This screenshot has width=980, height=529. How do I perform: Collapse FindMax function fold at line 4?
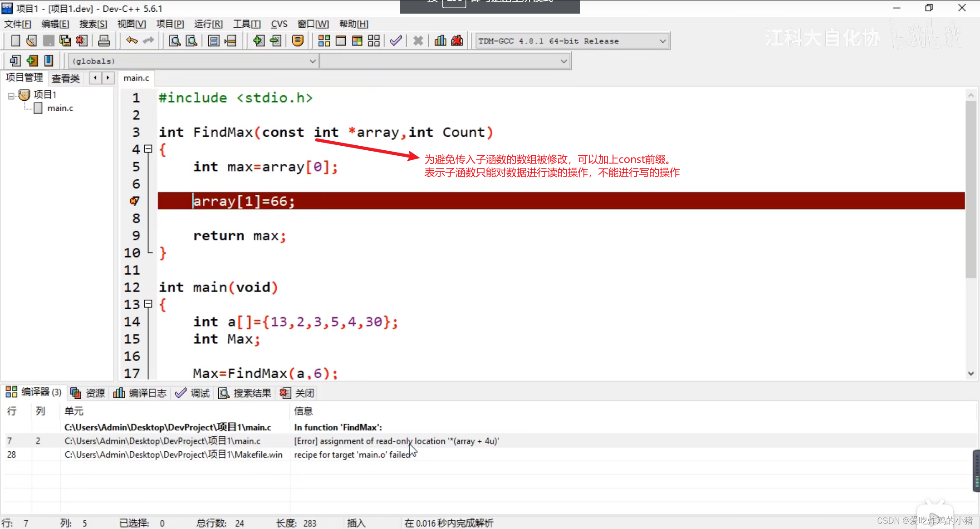click(x=148, y=149)
